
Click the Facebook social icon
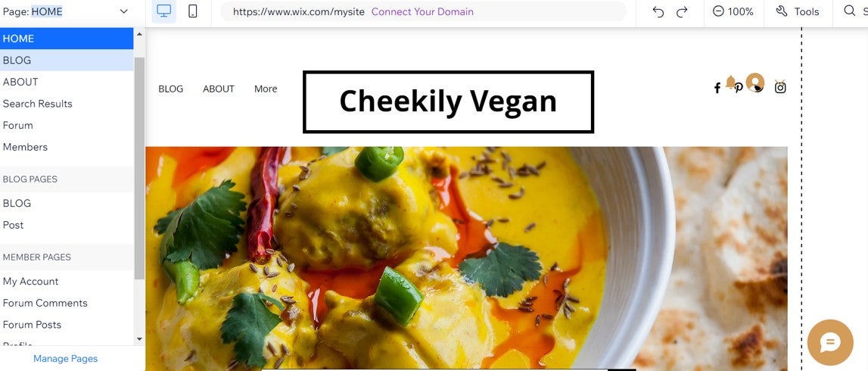pos(717,88)
